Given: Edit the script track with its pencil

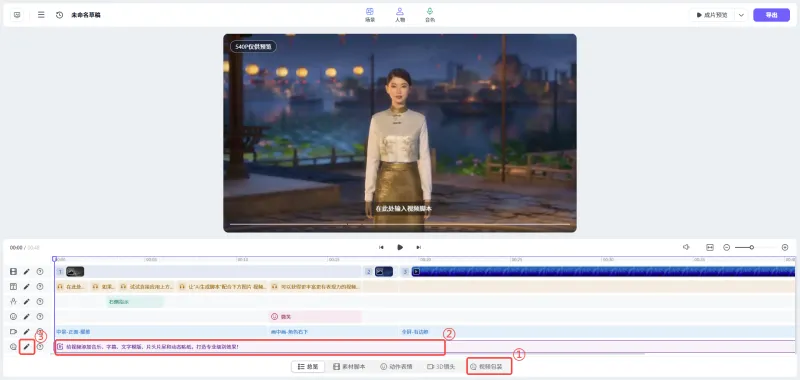Looking at the screenshot, I should (27, 287).
